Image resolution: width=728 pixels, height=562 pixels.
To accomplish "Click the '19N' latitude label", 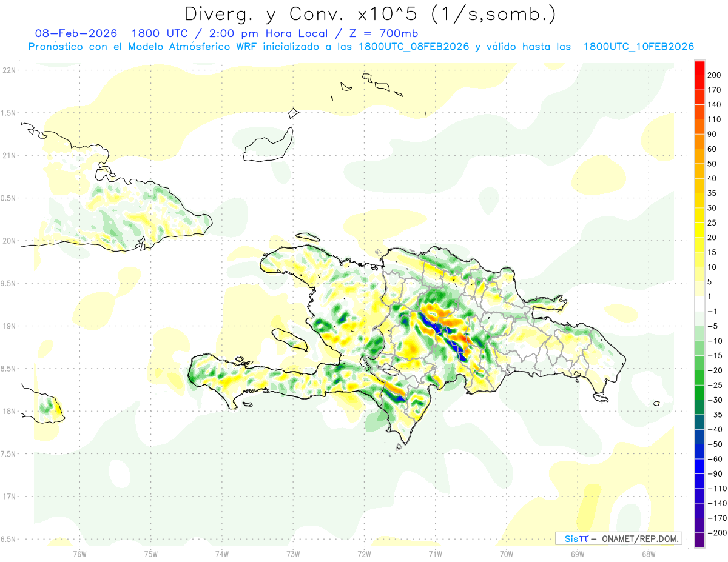I will 8,326.
